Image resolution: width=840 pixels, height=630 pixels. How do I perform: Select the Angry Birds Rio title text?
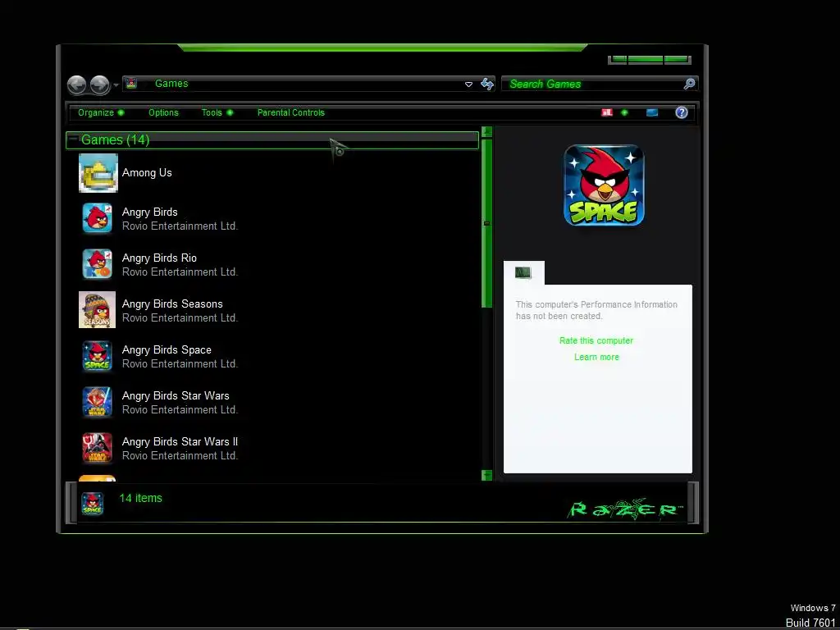pyautogui.click(x=159, y=258)
